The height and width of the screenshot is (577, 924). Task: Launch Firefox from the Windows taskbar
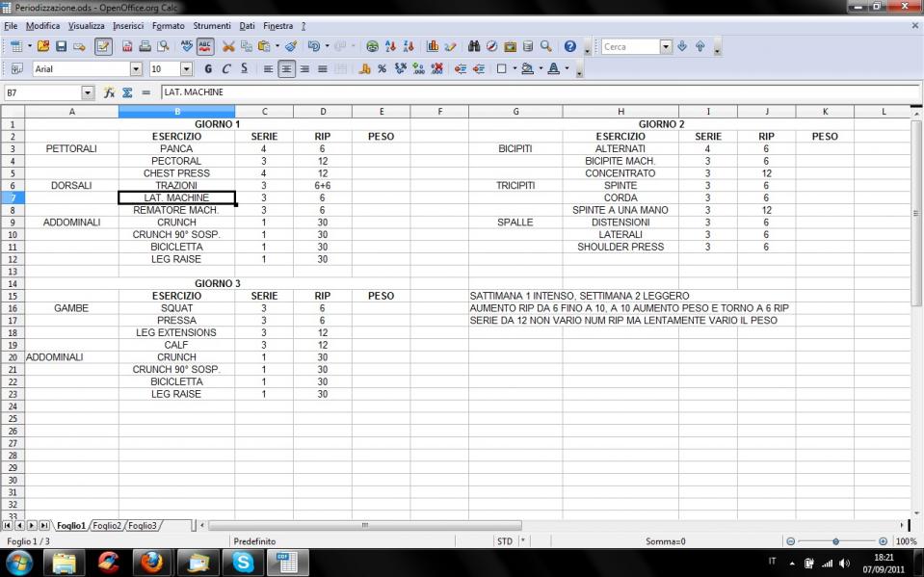tap(152, 561)
